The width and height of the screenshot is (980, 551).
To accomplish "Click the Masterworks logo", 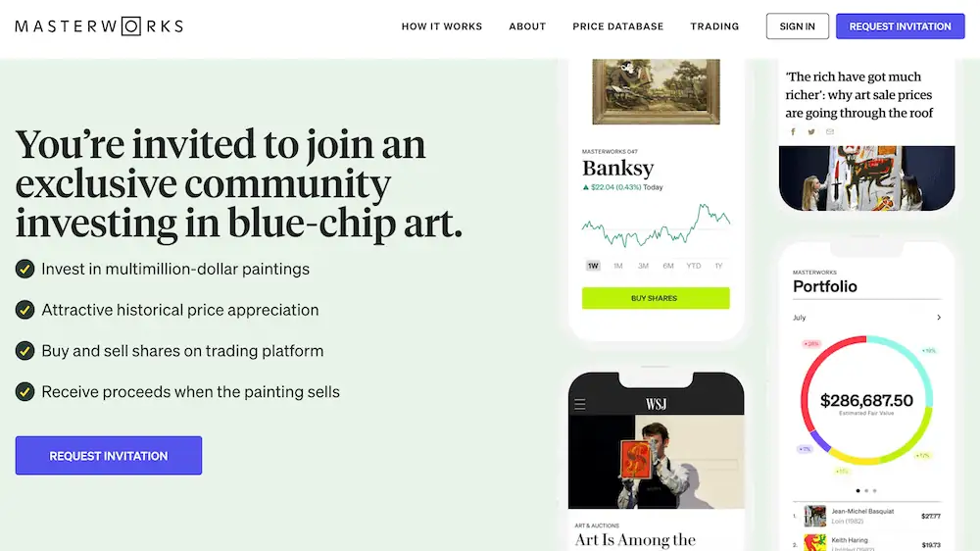I will 99,26.
